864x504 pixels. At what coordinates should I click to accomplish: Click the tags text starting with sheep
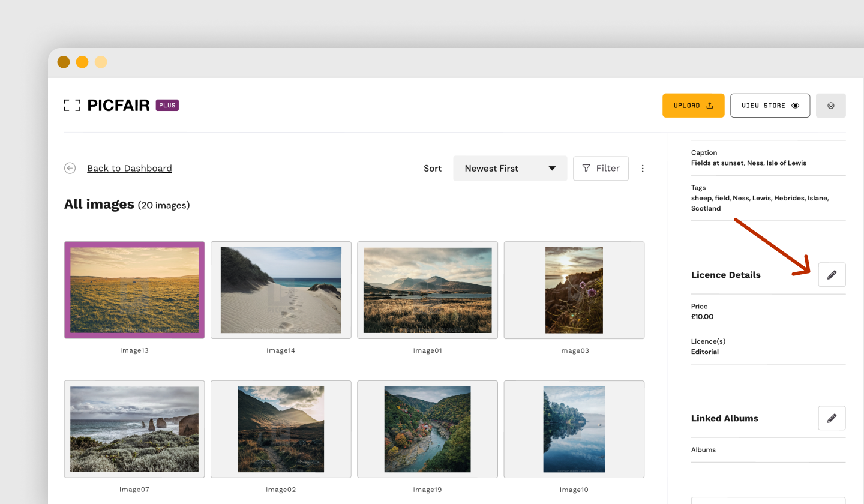(760, 203)
